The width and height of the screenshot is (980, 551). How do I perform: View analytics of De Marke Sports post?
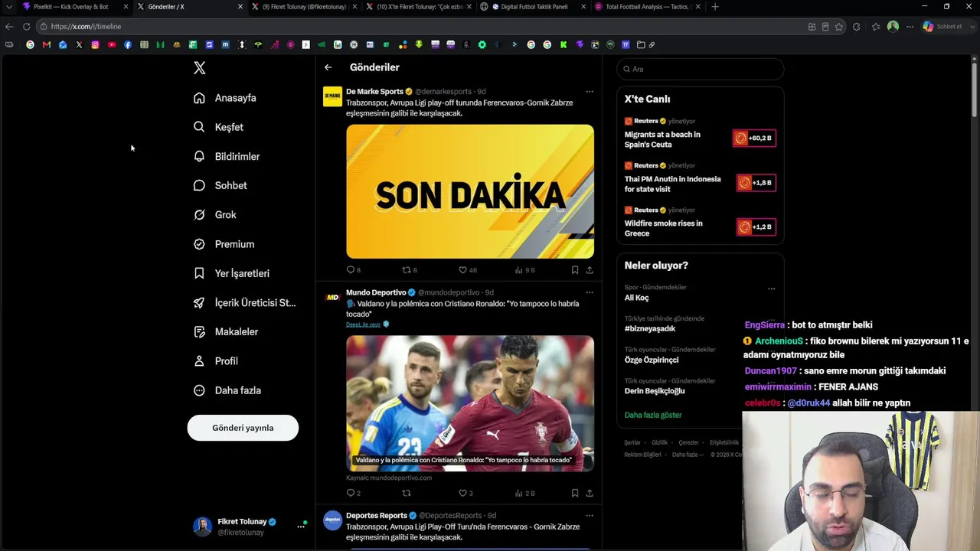click(x=524, y=270)
